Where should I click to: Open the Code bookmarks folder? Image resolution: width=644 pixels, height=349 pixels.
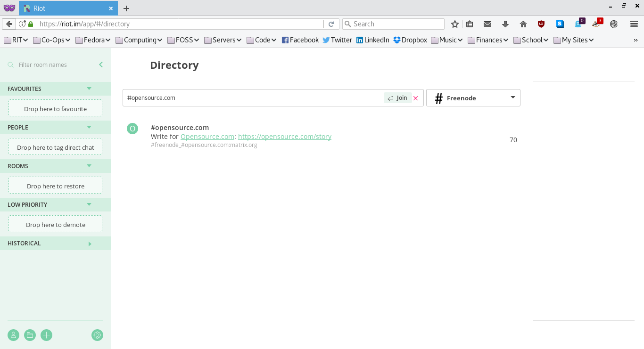(x=262, y=40)
